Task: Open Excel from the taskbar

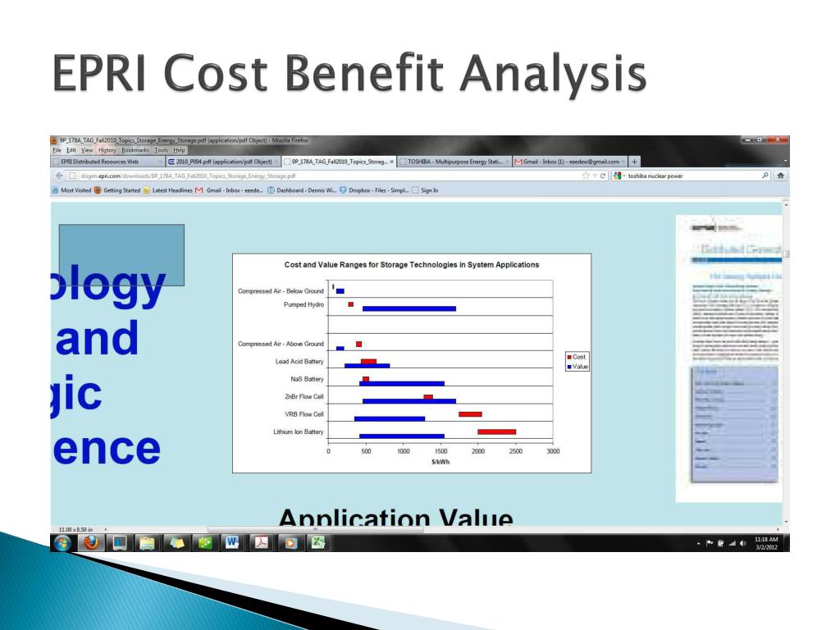Action: pyautogui.click(x=318, y=543)
